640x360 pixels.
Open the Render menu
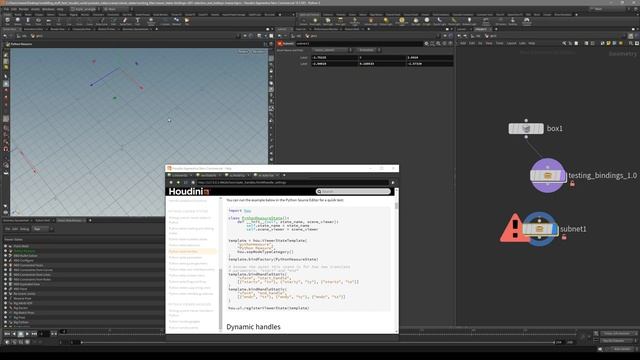[24, 9]
